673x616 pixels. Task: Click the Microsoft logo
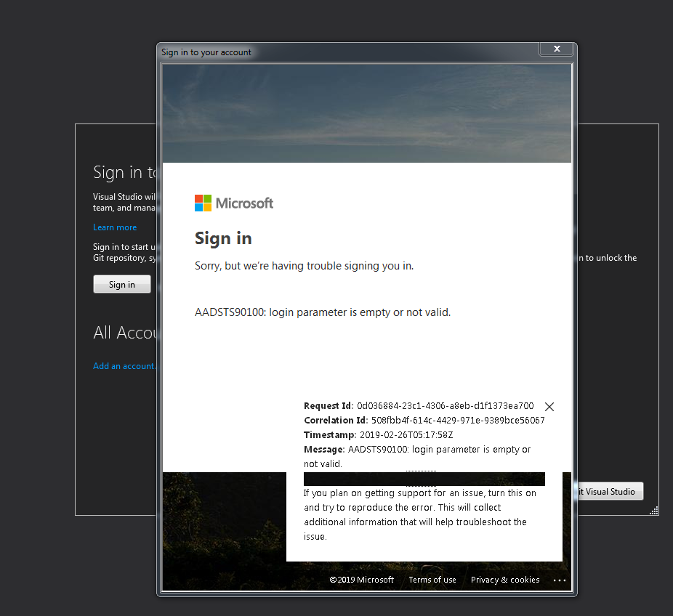(x=234, y=203)
